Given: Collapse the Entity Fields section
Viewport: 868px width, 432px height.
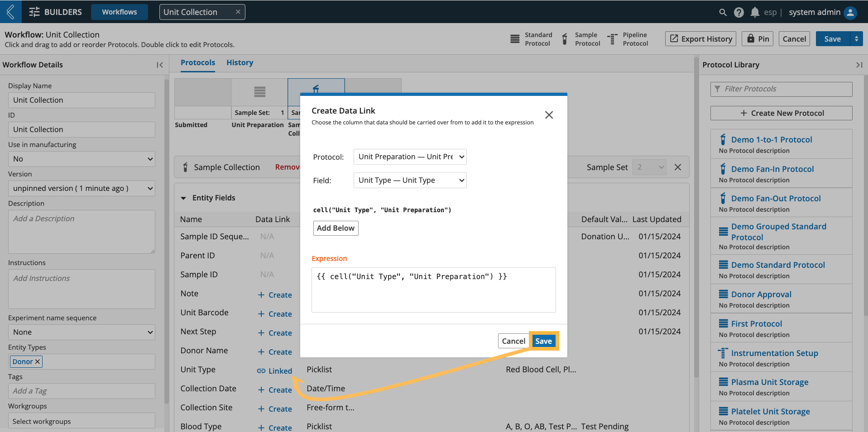Looking at the screenshot, I should 183,198.
